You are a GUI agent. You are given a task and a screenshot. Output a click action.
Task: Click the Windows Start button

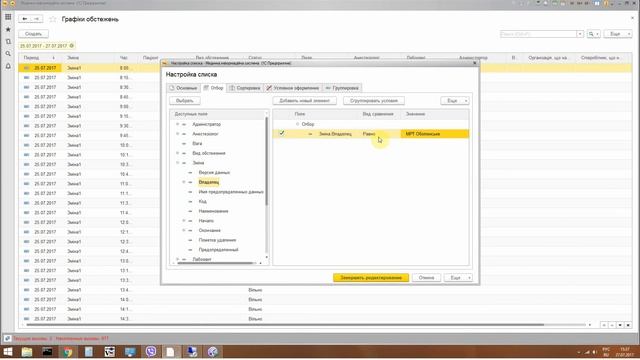tap(8, 351)
